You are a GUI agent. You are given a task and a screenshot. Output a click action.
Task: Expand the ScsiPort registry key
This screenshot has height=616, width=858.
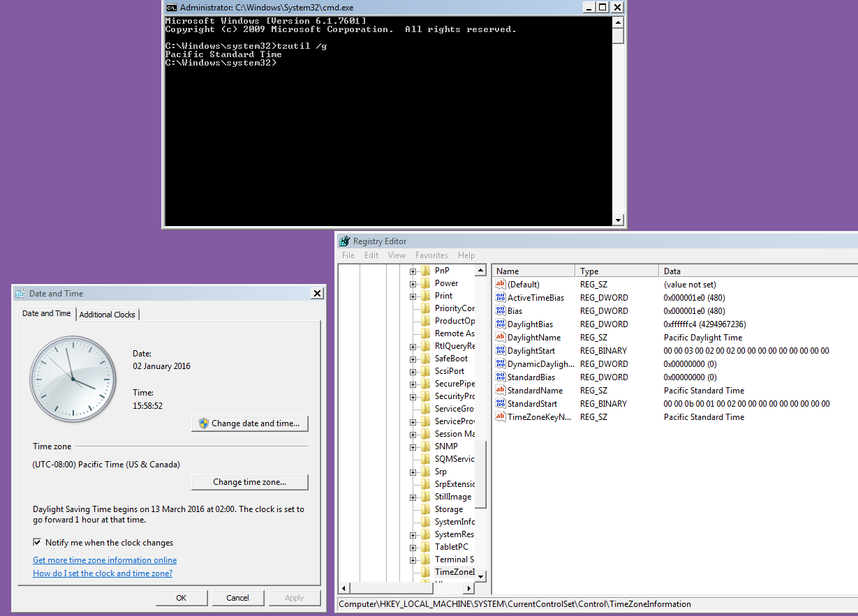click(x=413, y=371)
